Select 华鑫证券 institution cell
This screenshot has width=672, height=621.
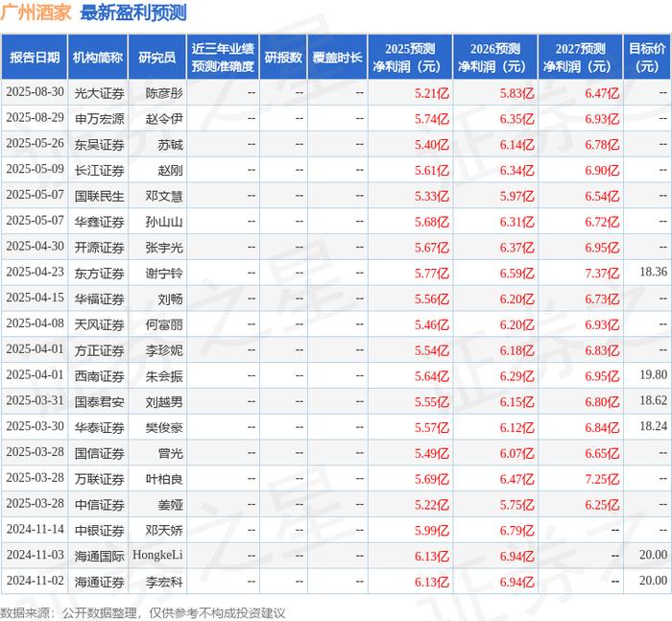point(100,222)
